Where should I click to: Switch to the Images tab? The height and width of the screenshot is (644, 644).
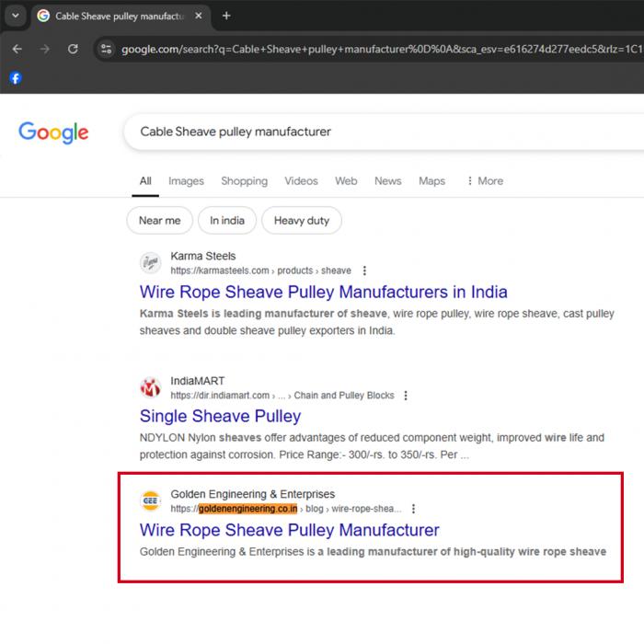pyautogui.click(x=186, y=181)
